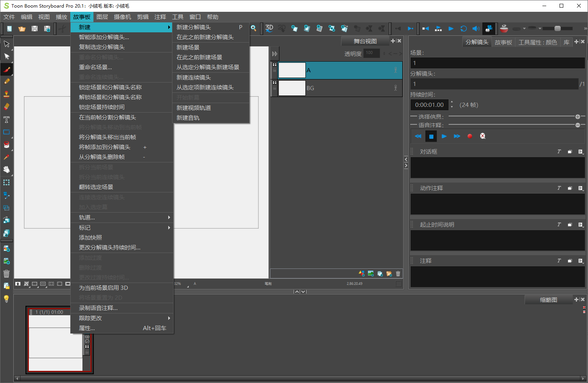Click the 场景 name input field

pyautogui.click(x=498, y=63)
